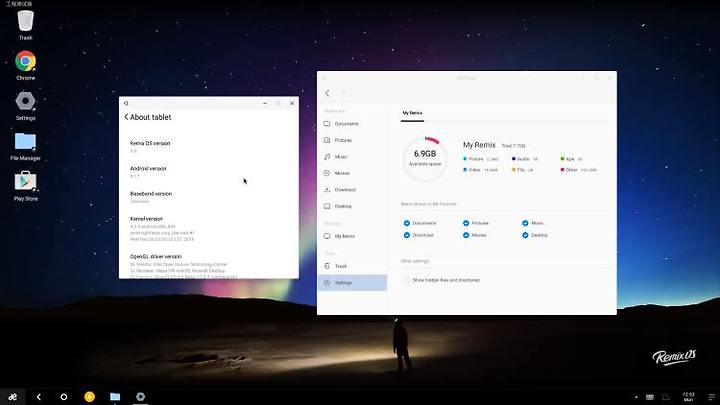Launch Chrome from the desktop
The image size is (720, 405).
pos(25,65)
